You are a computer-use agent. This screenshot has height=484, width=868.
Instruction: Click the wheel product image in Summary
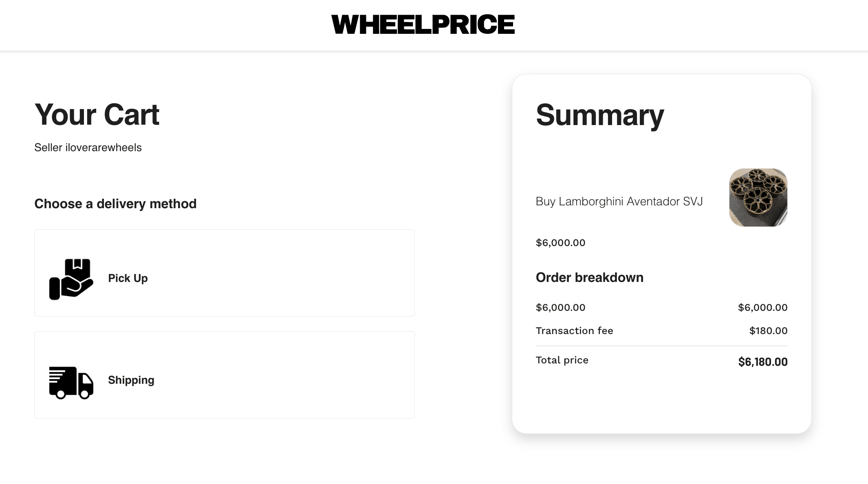point(757,197)
